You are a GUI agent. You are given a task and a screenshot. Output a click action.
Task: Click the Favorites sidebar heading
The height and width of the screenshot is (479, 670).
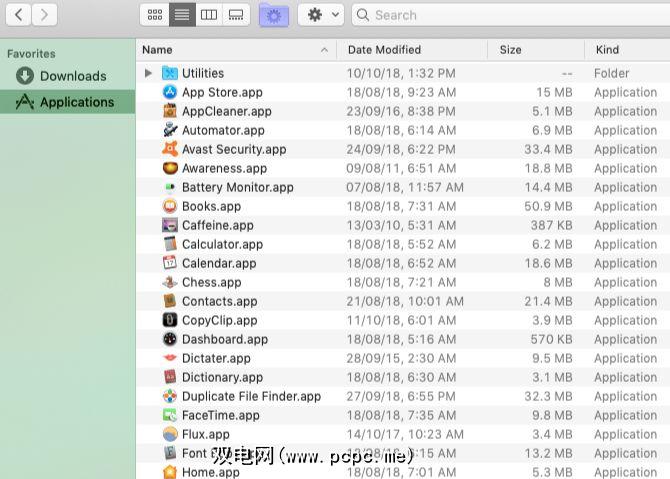pyautogui.click(x=31, y=53)
